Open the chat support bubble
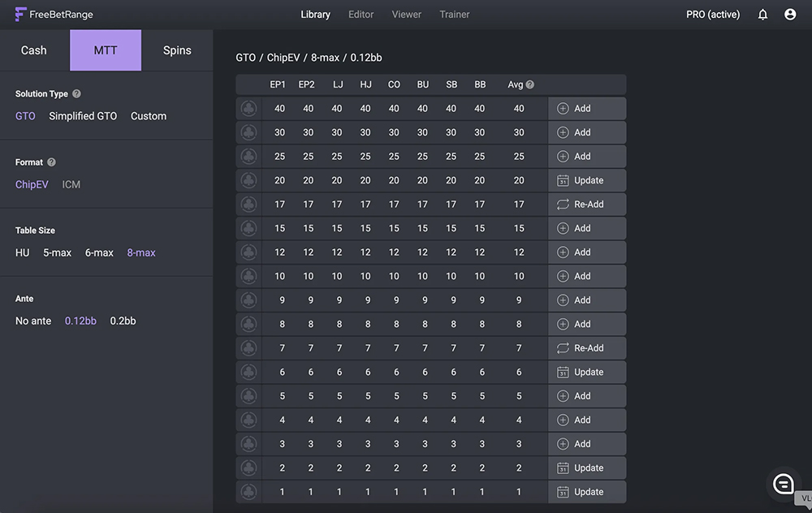 [784, 485]
